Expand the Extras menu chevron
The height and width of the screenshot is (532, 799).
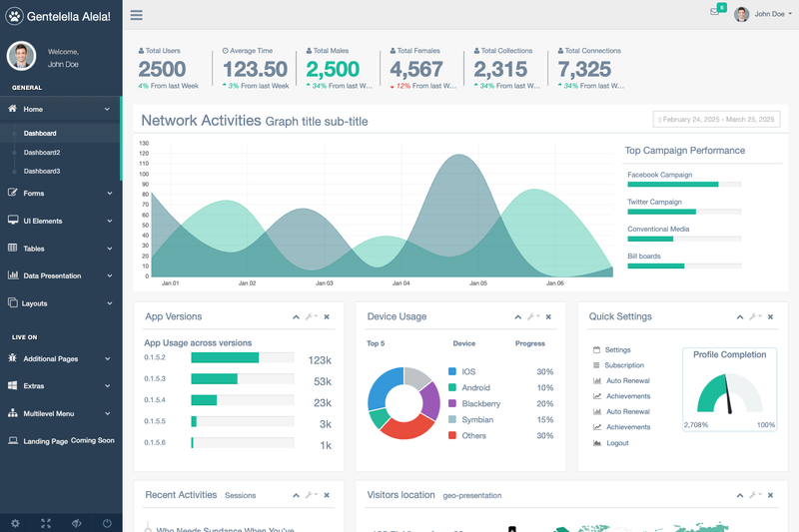[x=108, y=386]
